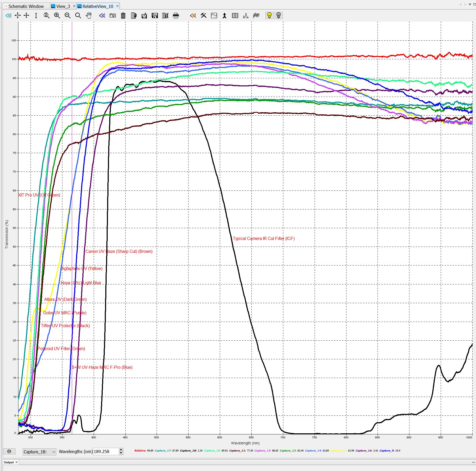Click the vertical autoscale double-arrow icon

[36, 16]
